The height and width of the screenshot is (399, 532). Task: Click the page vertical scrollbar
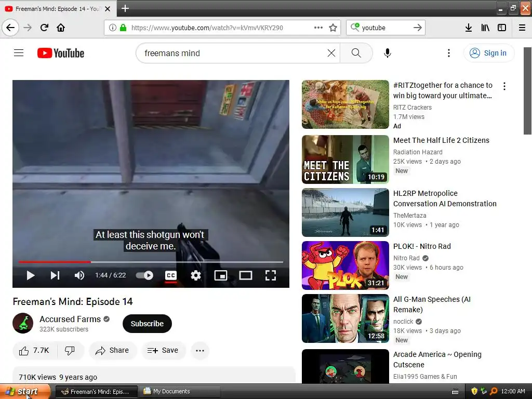528,91
